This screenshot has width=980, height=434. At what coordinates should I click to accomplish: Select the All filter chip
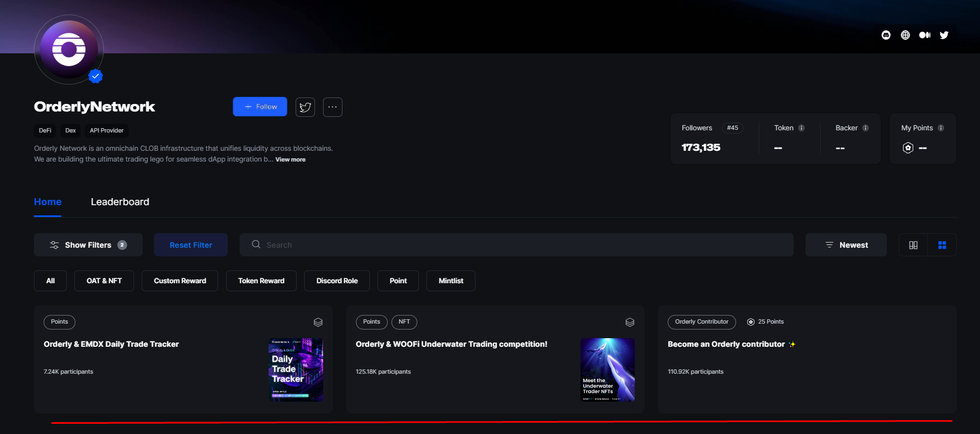50,281
